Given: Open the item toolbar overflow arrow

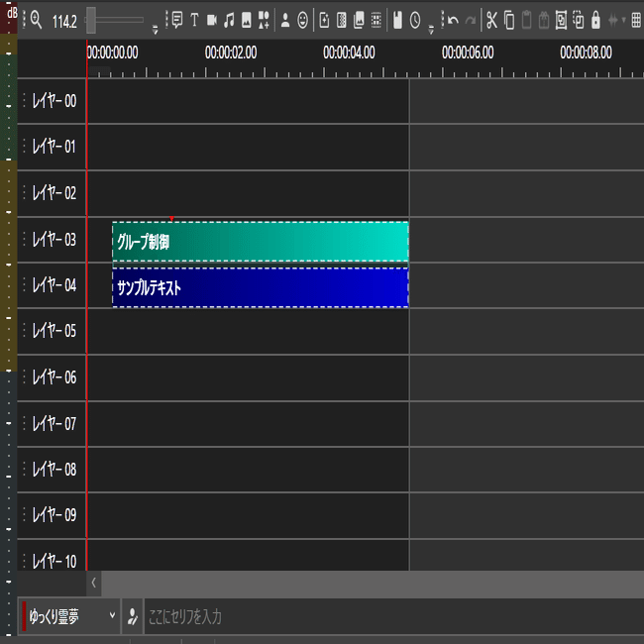Looking at the screenshot, I should [431, 29].
